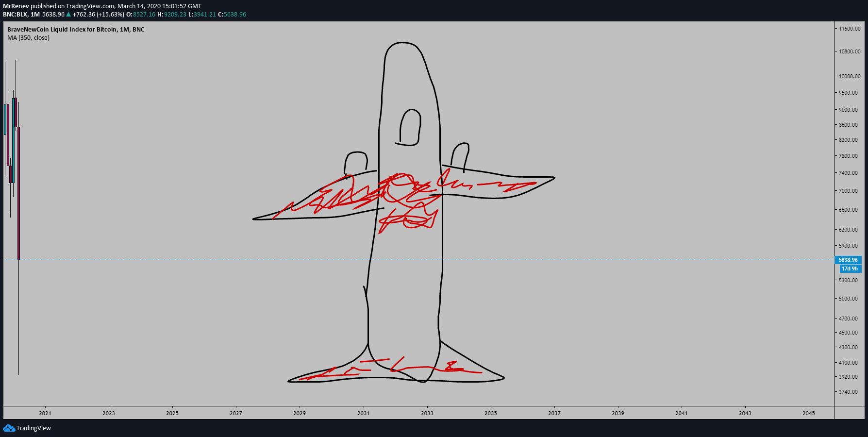Image resolution: width=868 pixels, height=437 pixels.
Task: Click the TradingView logo icon
Action: click(9, 428)
